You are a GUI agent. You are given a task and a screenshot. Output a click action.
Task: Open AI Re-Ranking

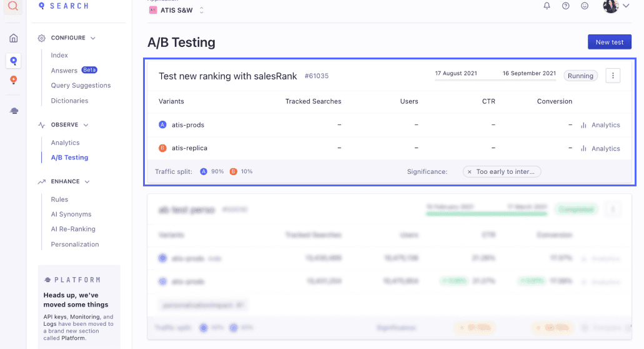pyautogui.click(x=73, y=229)
